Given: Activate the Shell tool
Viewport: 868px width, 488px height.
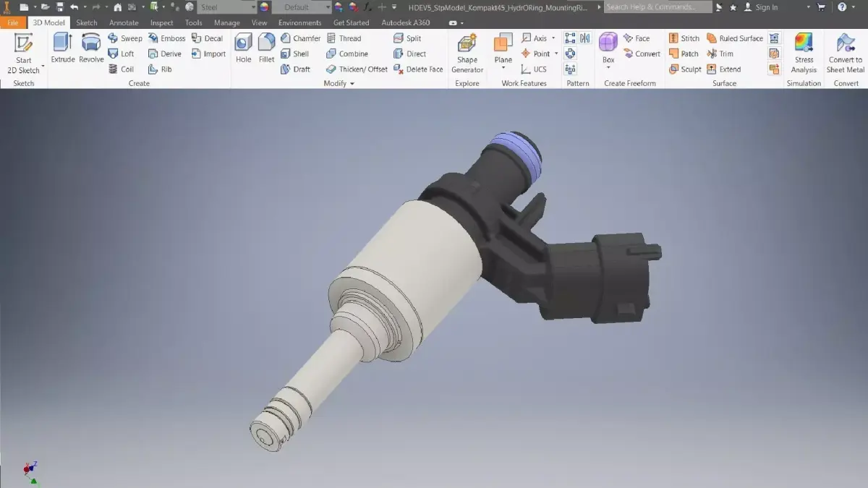Looking at the screenshot, I should point(297,53).
